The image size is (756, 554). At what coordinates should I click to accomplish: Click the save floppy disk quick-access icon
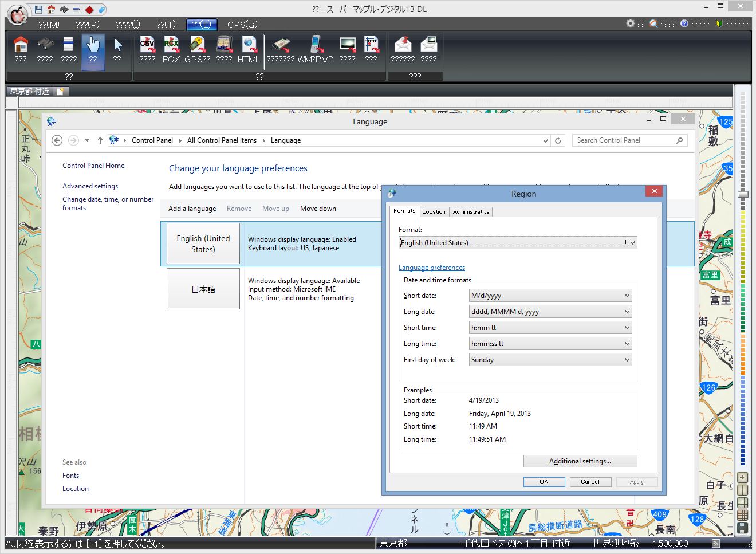click(x=38, y=10)
